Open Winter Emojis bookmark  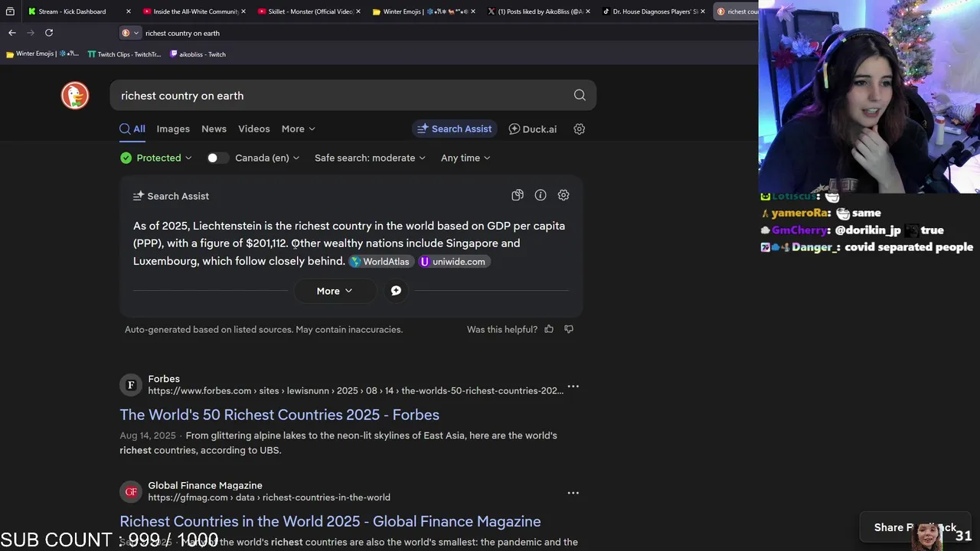point(42,54)
